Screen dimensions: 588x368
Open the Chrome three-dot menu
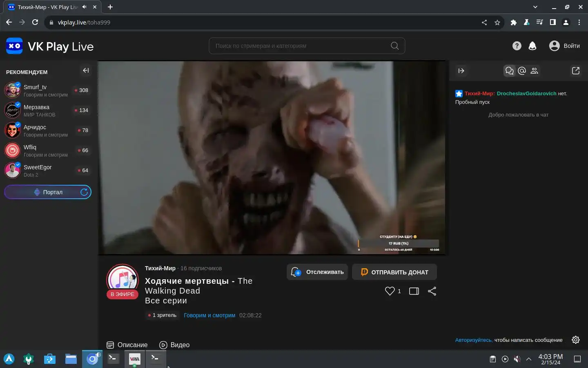coord(579,22)
